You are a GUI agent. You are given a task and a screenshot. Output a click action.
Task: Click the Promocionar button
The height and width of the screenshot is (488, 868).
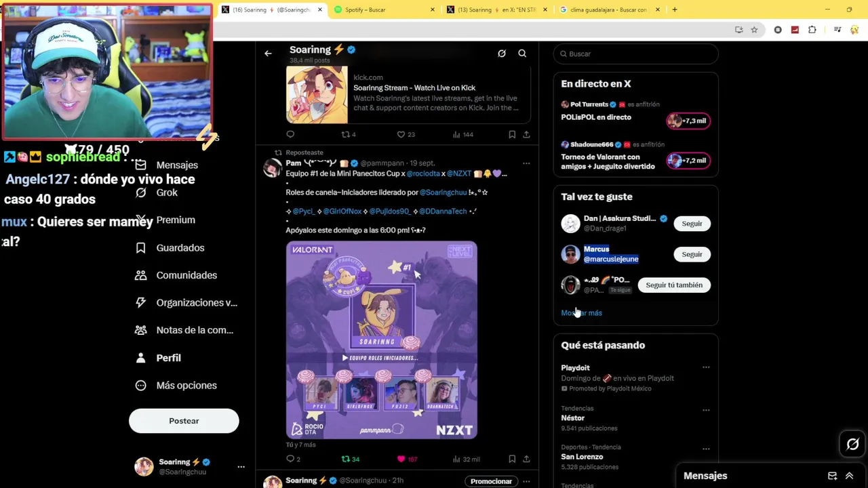[491, 481]
